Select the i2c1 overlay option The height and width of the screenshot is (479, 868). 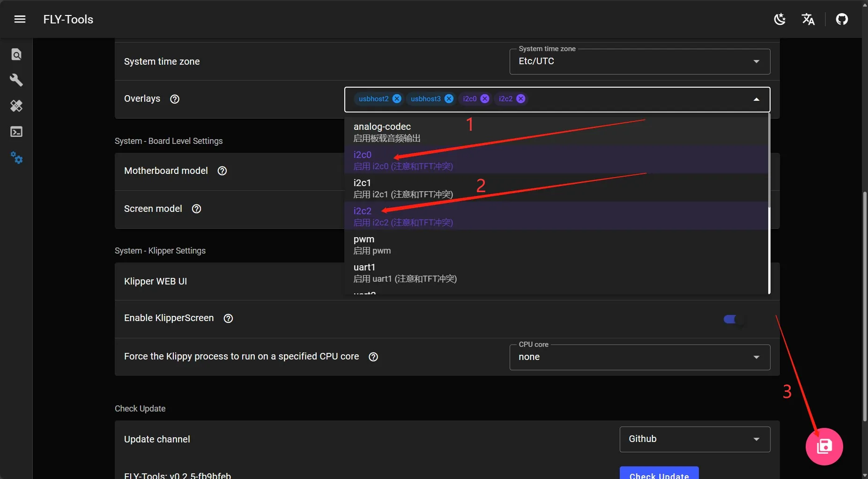pyautogui.click(x=403, y=188)
